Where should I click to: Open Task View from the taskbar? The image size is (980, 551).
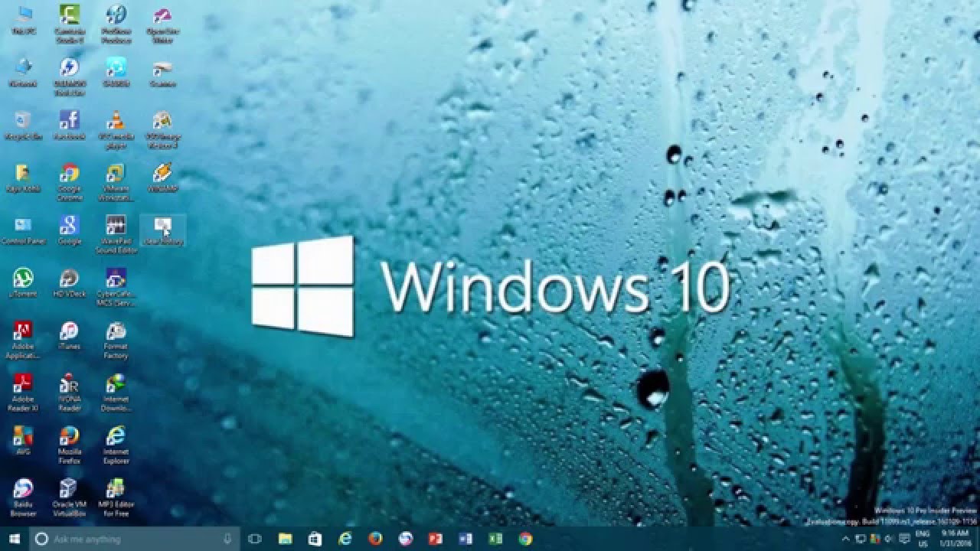tap(255, 539)
